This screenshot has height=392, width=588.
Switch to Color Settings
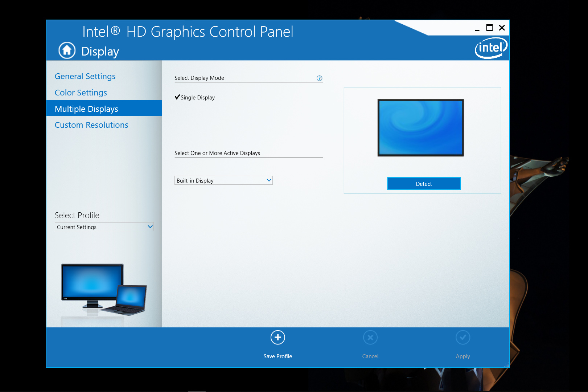pyautogui.click(x=81, y=93)
